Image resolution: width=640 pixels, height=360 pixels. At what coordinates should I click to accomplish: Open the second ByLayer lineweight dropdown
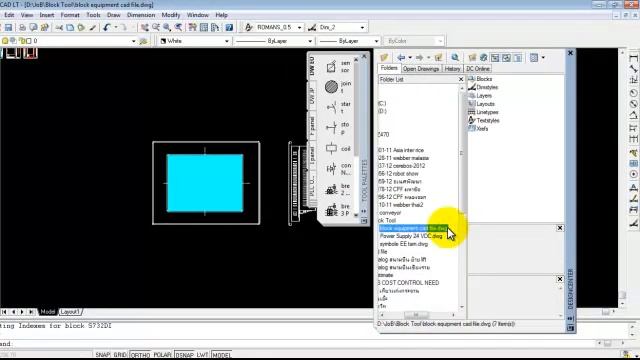click(x=376, y=41)
